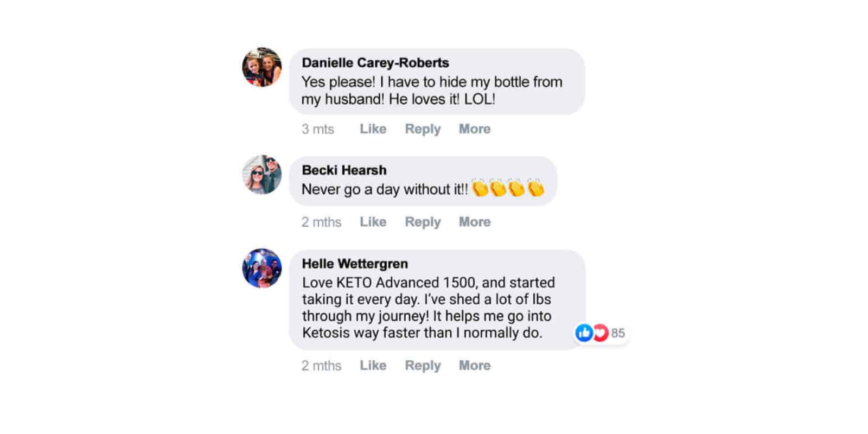Open More options on Helle's comment
Image resolution: width=868 pixels, height=434 pixels.
point(475,365)
